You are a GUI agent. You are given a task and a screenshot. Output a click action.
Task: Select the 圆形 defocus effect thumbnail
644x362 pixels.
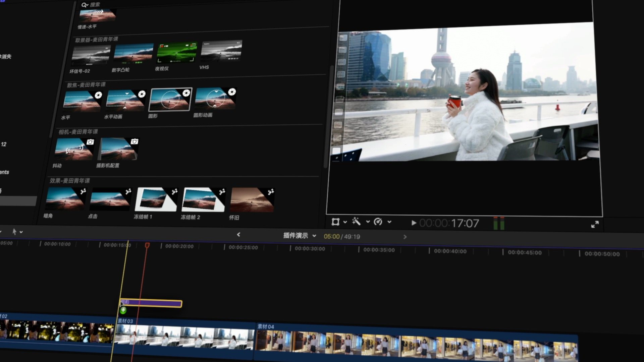(x=170, y=100)
